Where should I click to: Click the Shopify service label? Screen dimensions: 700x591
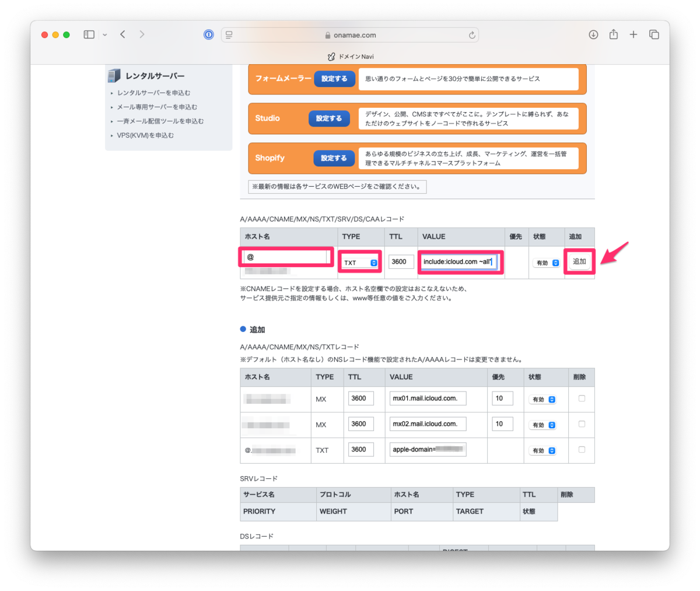[269, 158]
